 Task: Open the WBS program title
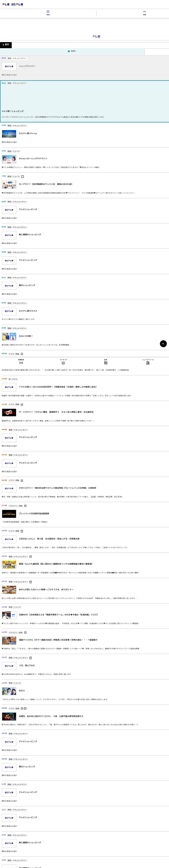22,691
